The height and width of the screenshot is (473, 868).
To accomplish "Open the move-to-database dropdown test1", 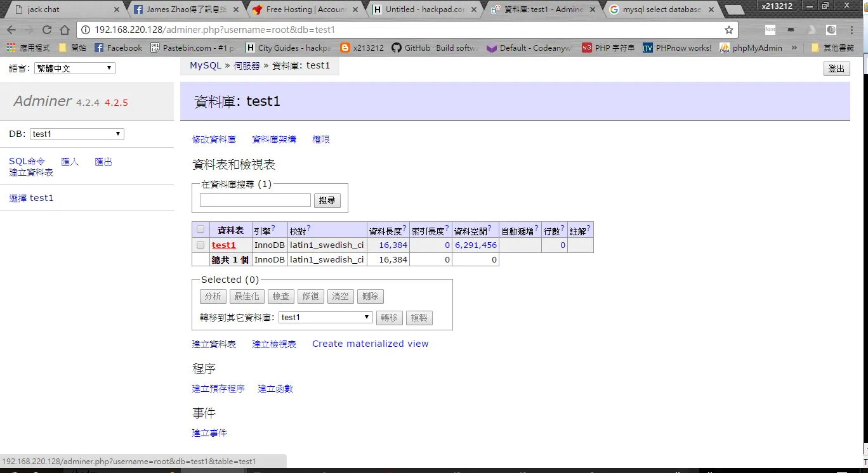I will pos(325,317).
